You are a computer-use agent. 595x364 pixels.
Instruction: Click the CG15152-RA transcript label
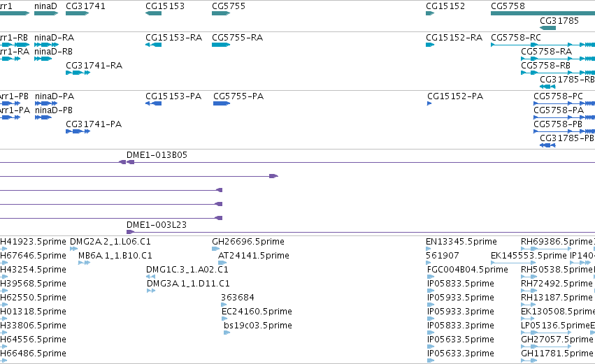click(454, 38)
